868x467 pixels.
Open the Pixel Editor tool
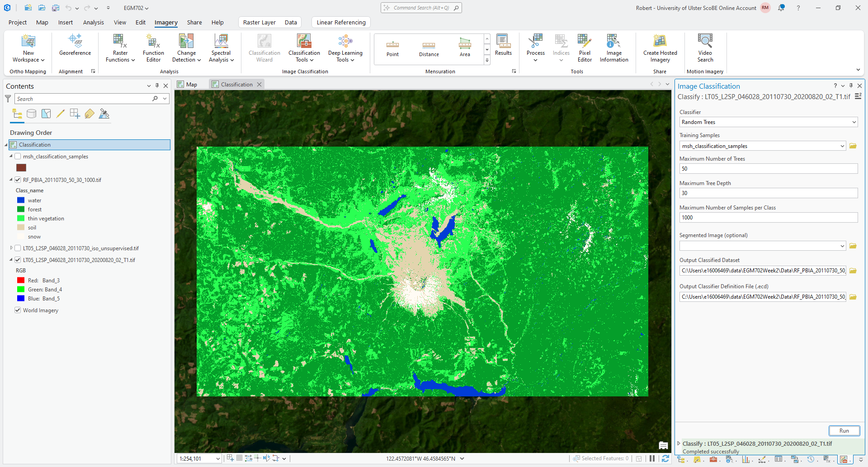click(x=584, y=48)
